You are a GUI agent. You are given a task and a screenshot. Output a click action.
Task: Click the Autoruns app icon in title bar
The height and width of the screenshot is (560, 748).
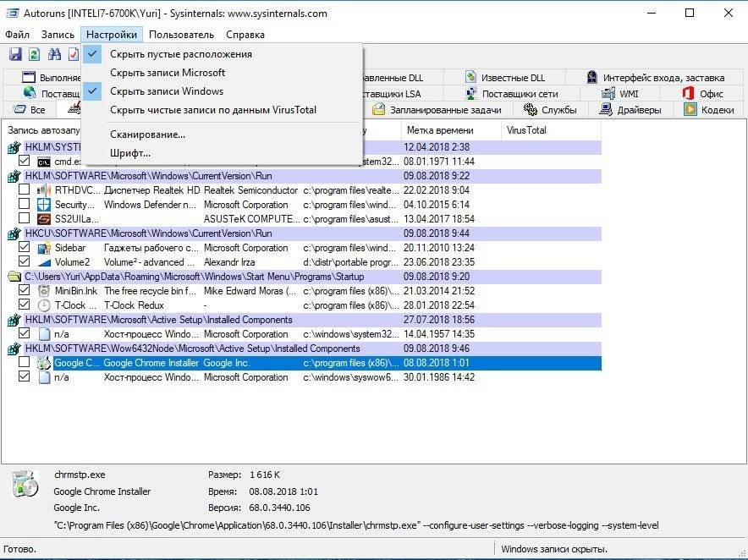click(12, 14)
